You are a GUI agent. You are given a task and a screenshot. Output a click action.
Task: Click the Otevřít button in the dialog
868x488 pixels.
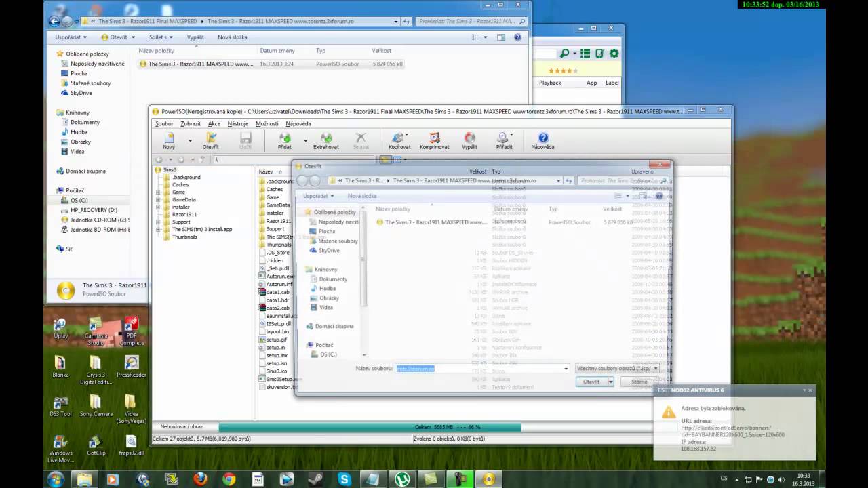(591, 382)
